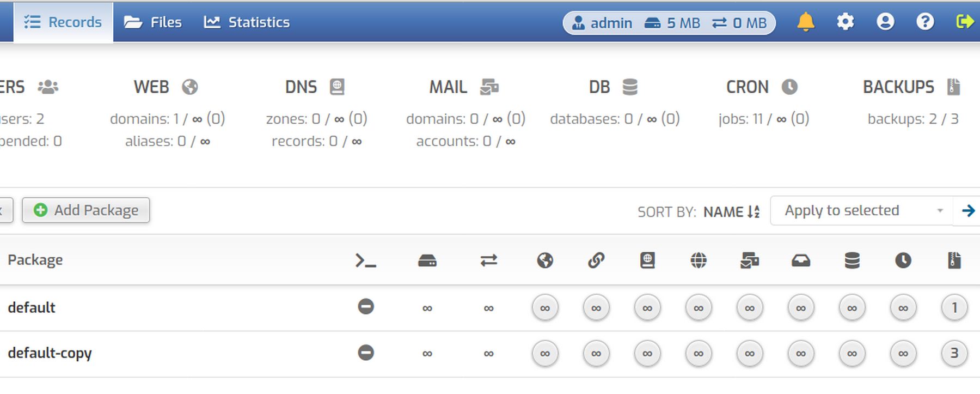This screenshot has height=394, width=980.
Task: Click the 'backups: 2 / 3' text
Action: click(913, 119)
